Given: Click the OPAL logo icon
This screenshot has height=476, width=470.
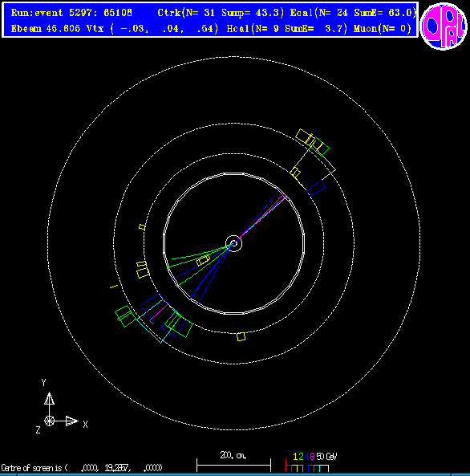Looking at the screenshot, I should [x=444, y=26].
